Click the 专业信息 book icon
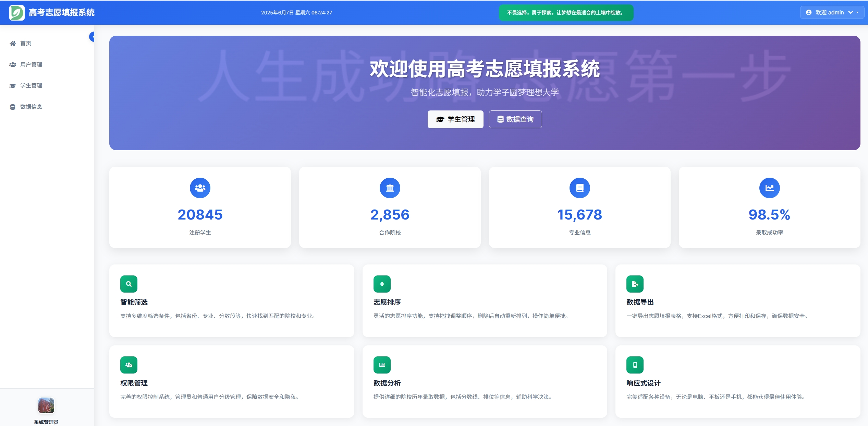This screenshot has height=426, width=868. point(579,188)
